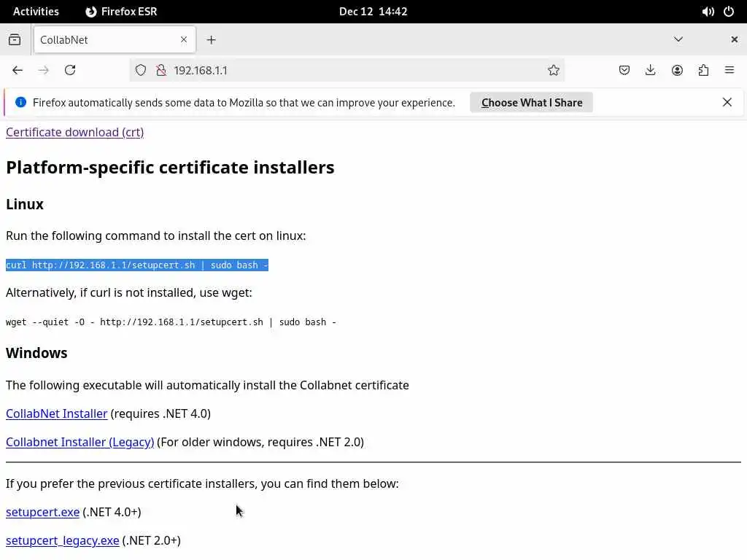Open tracking protection shield icon
This screenshot has height=560, width=747.
tap(141, 71)
